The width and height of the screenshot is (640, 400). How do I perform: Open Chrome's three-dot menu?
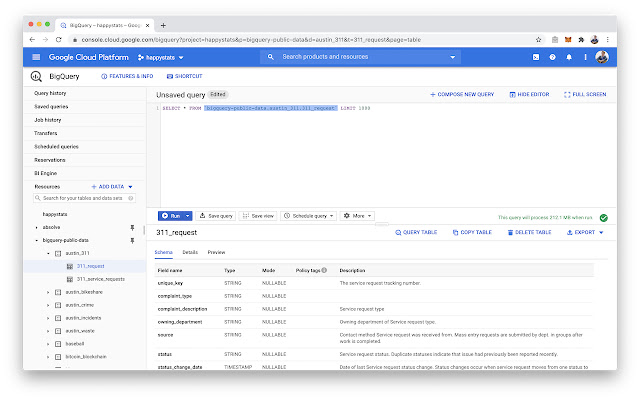tap(607, 40)
